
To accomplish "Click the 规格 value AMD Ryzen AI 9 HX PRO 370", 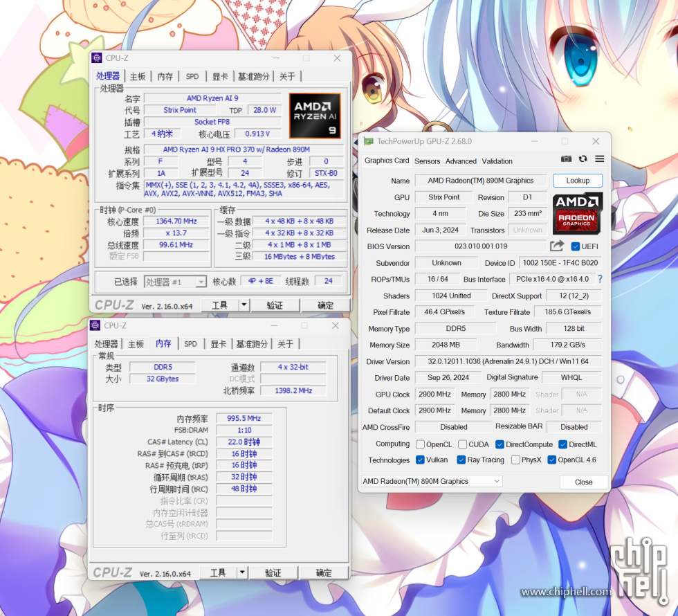I will click(x=244, y=150).
